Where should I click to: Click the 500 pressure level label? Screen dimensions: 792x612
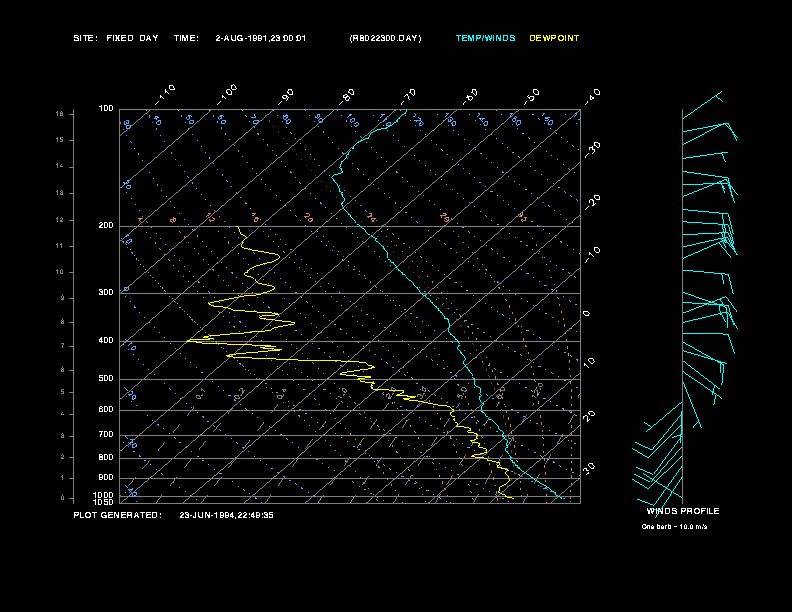pos(106,378)
